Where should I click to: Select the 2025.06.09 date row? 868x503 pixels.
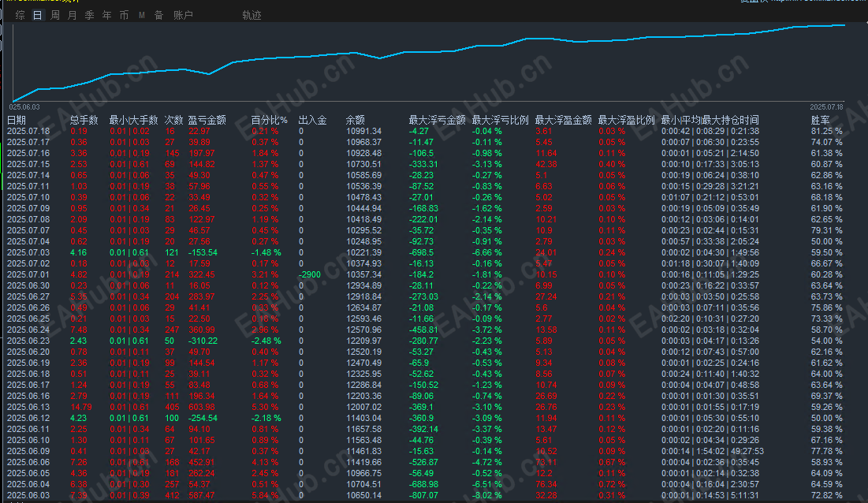click(x=28, y=451)
